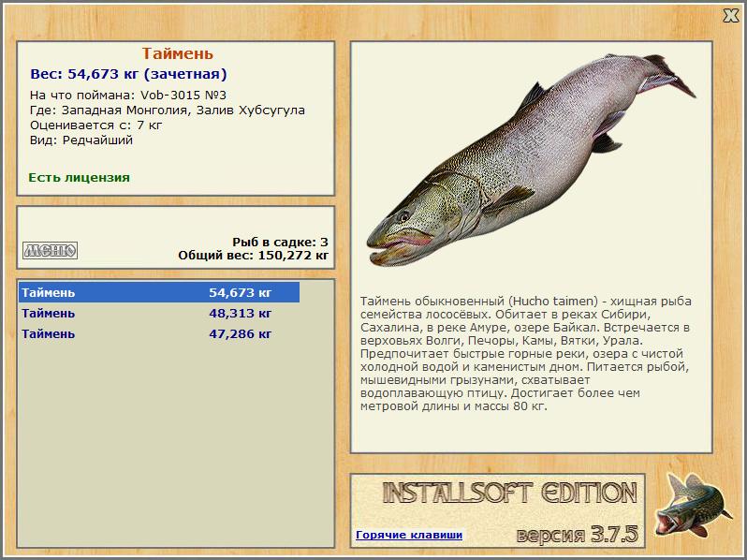The height and width of the screenshot is (560, 747).
Task: Close the fish keepnet window
Action: pyautogui.click(x=730, y=16)
